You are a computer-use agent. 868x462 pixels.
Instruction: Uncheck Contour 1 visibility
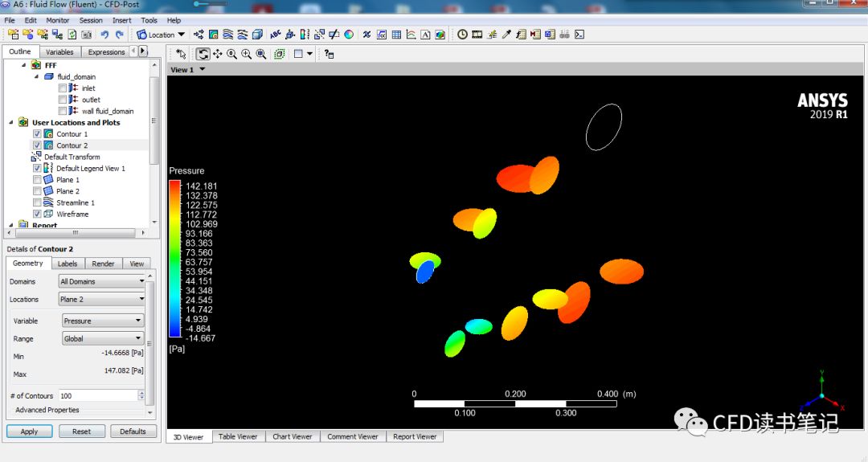tap(37, 134)
